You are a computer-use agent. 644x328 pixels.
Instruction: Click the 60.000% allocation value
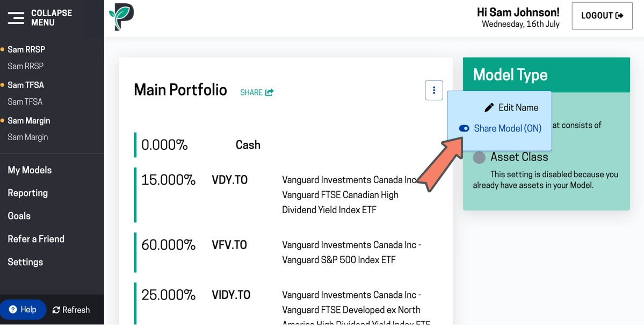[169, 245]
